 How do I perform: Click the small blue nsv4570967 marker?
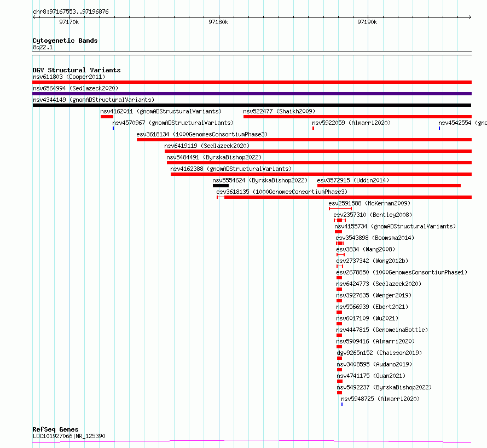pyautogui.click(x=113, y=128)
